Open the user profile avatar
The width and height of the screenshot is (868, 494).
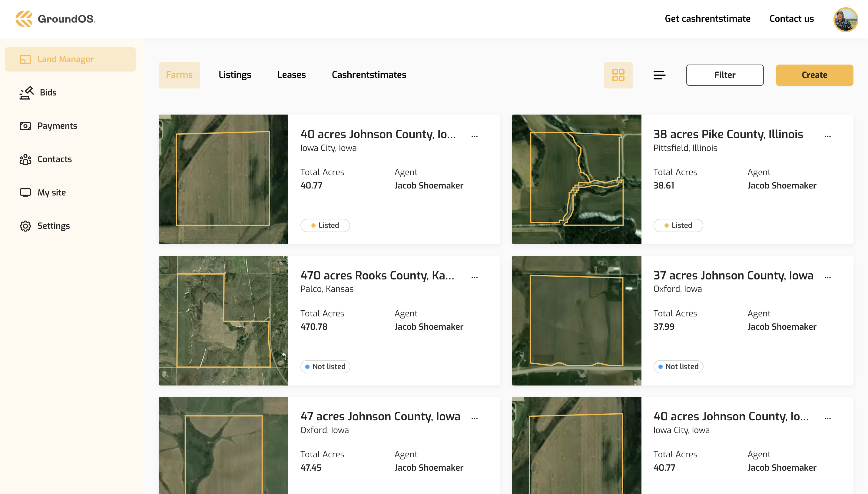pyautogui.click(x=845, y=19)
